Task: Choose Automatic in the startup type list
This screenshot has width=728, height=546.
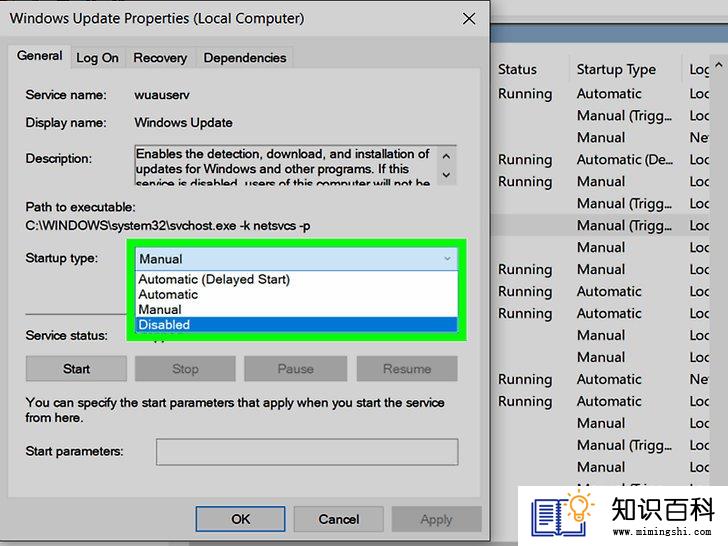Action: coord(297,295)
